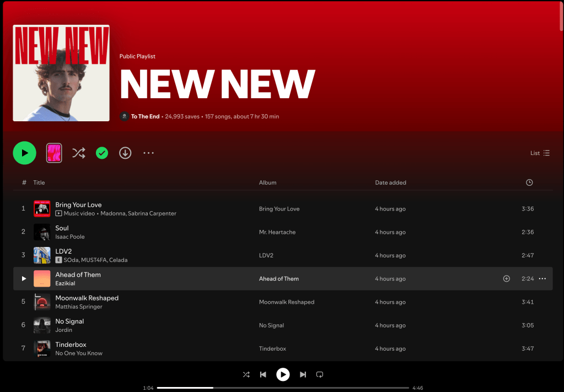Skip to previous track in player bar
Viewport: 564px width, 392px height.
pyautogui.click(x=263, y=374)
